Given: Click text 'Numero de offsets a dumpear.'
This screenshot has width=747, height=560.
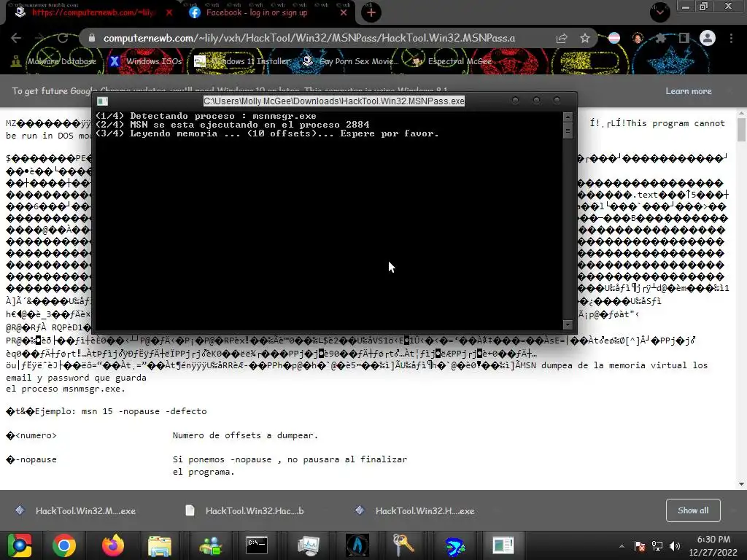Looking at the screenshot, I should 245,435.
